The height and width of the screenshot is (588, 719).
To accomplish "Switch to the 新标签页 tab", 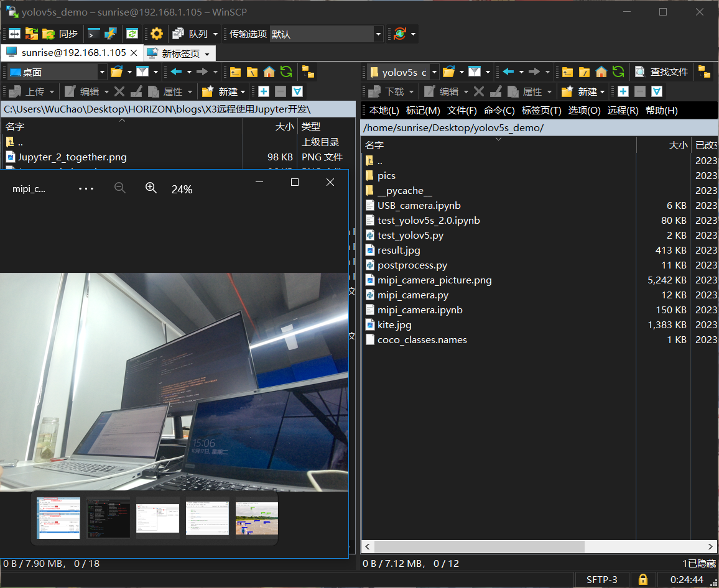I will (180, 53).
